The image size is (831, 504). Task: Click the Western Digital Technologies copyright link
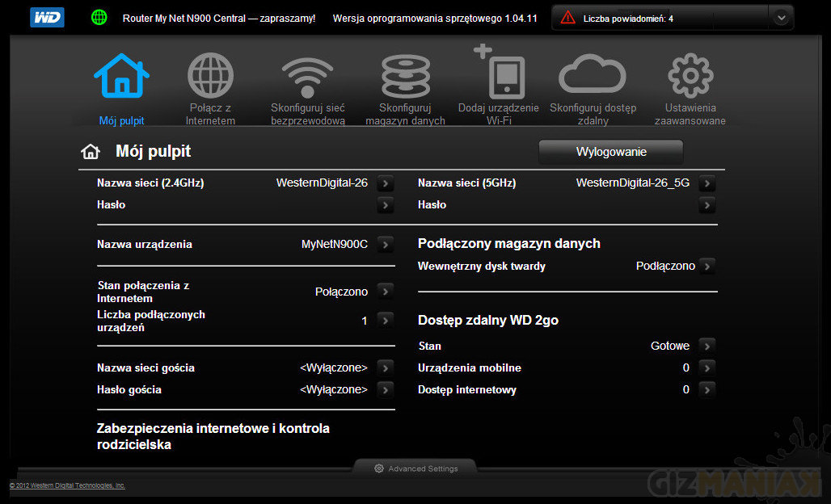click(x=67, y=485)
